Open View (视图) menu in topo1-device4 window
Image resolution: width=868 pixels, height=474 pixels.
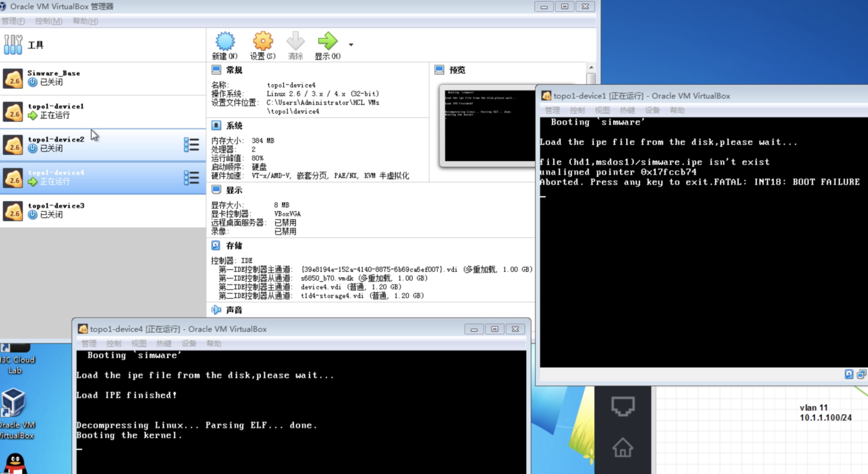[139, 343]
